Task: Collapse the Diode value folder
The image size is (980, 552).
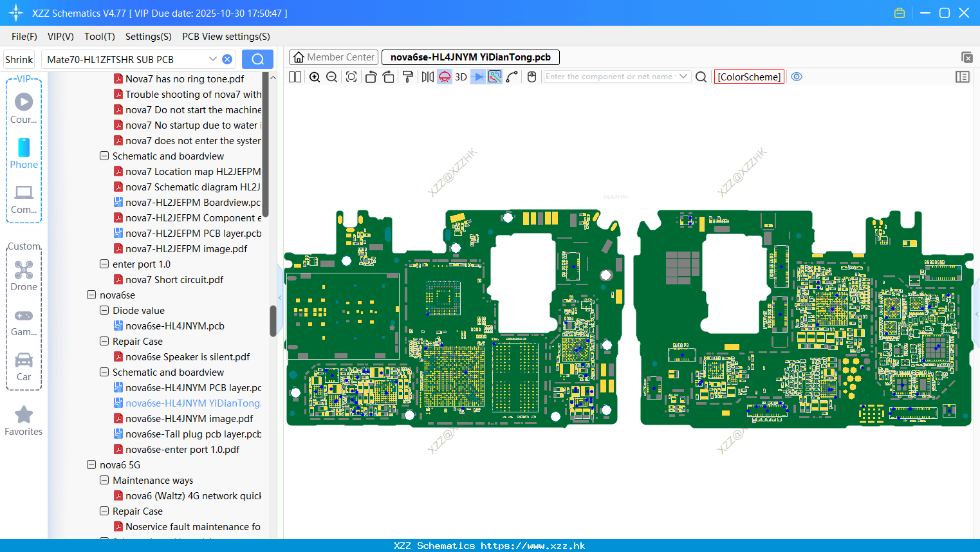Action: 104,311
